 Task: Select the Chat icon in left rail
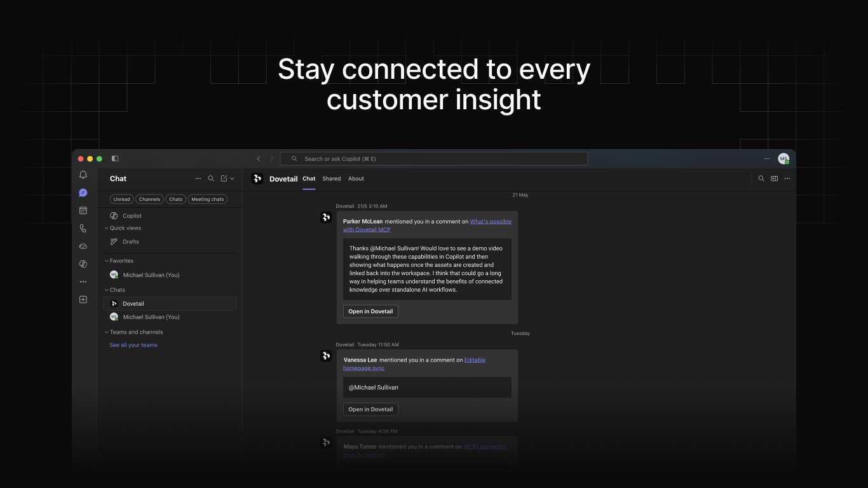pos(83,193)
